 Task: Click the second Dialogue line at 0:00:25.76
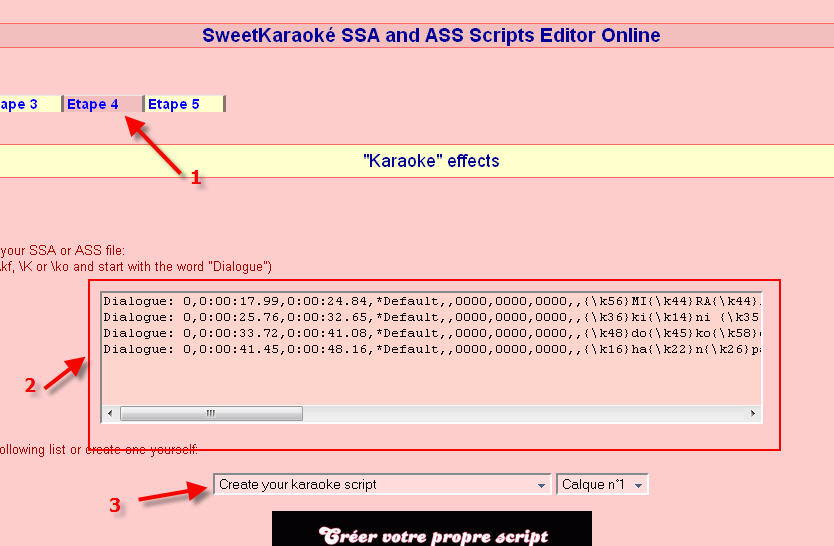click(432, 317)
